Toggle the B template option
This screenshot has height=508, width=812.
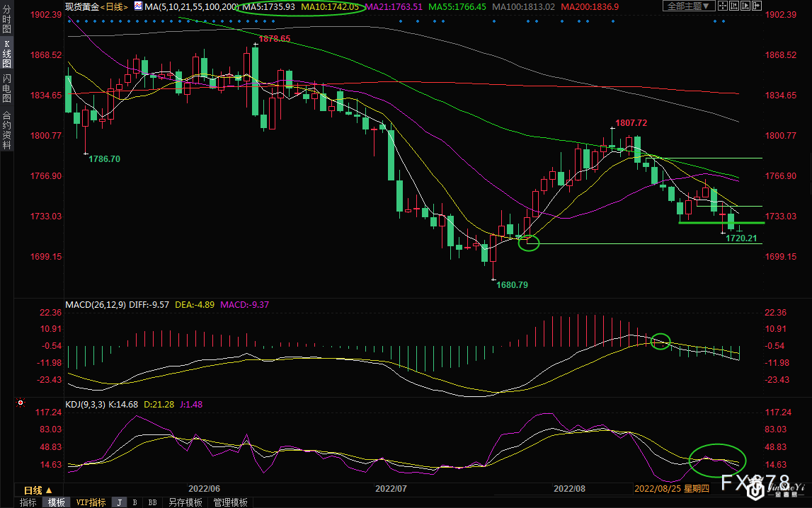point(135,502)
